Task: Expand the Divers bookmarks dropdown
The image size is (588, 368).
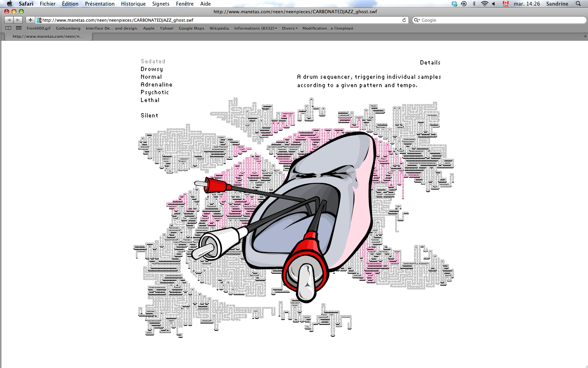Action: pyautogui.click(x=290, y=28)
